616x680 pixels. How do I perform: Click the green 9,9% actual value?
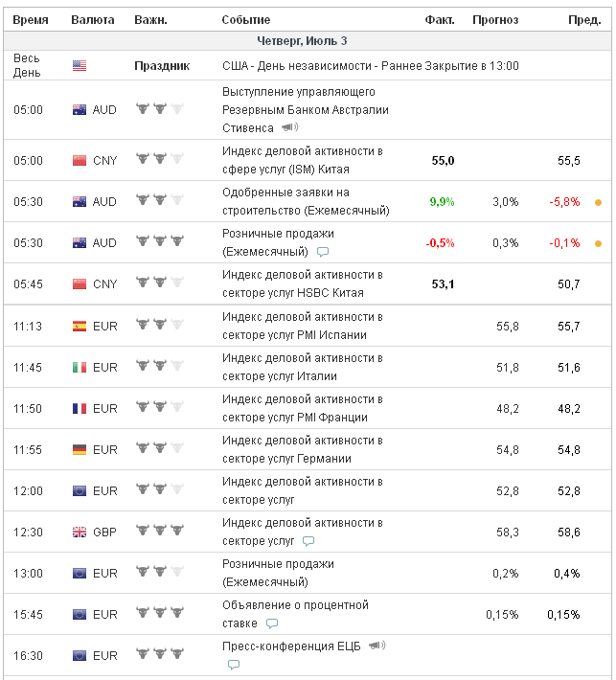pos(442,202)
